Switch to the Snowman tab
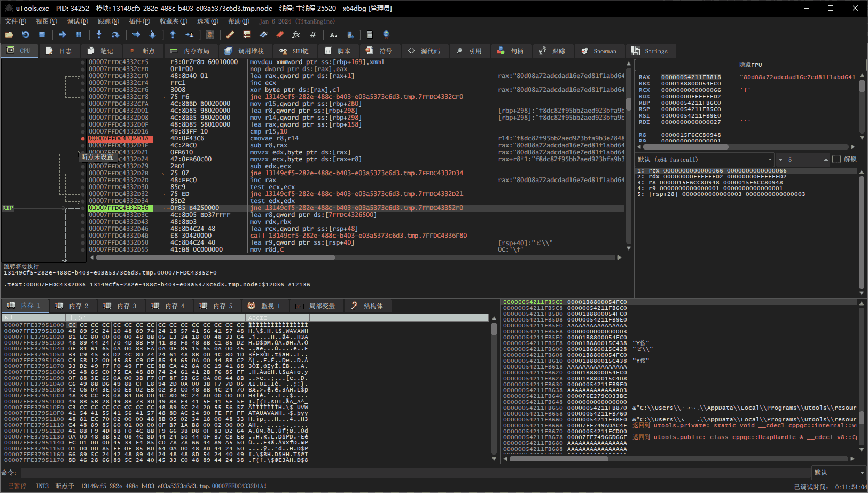Screen dimensions: 868x493 point(599,51)
